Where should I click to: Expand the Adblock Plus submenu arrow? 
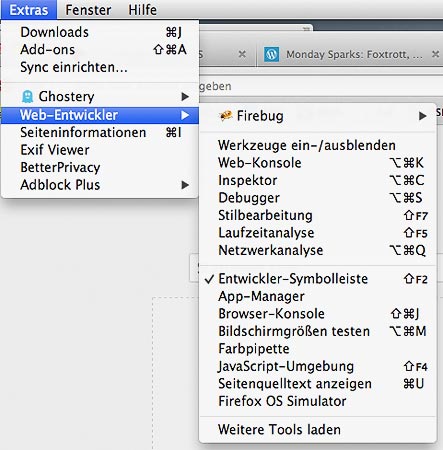click(185, 185)
